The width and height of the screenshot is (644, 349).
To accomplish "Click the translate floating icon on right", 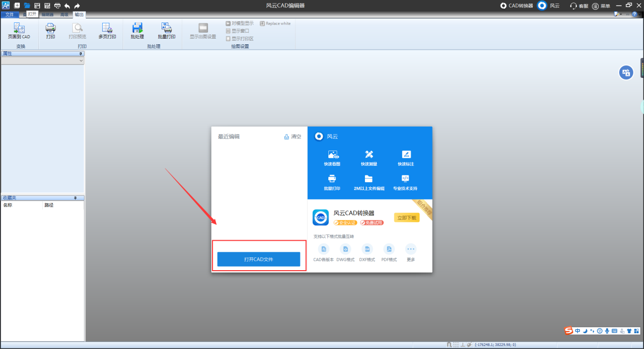I will [x=626, y=73].
